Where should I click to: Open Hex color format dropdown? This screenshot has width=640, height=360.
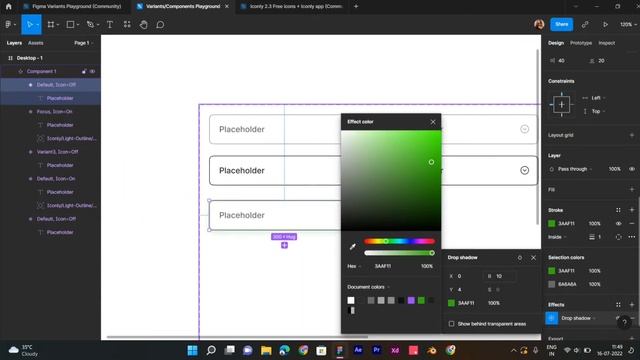coord(354,266)
